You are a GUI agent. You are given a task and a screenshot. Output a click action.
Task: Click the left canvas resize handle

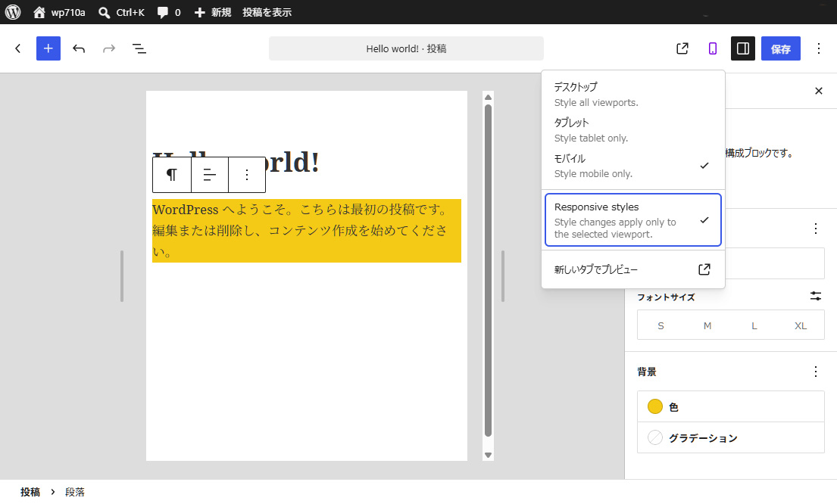pyautogui.click(x=122, y=275)
